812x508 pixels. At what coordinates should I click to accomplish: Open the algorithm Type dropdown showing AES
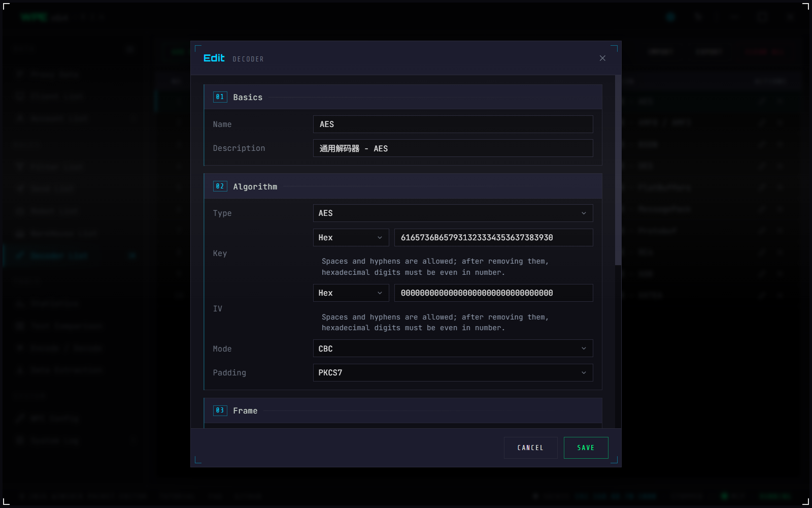pyautogui.click(x=453, y=213)
